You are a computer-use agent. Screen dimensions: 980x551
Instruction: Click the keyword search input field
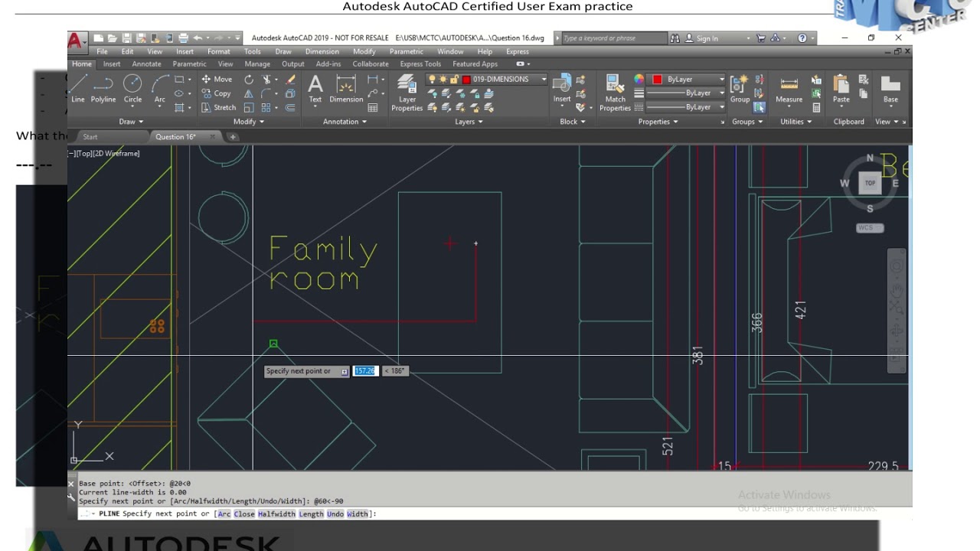click(x=615, y=38)
